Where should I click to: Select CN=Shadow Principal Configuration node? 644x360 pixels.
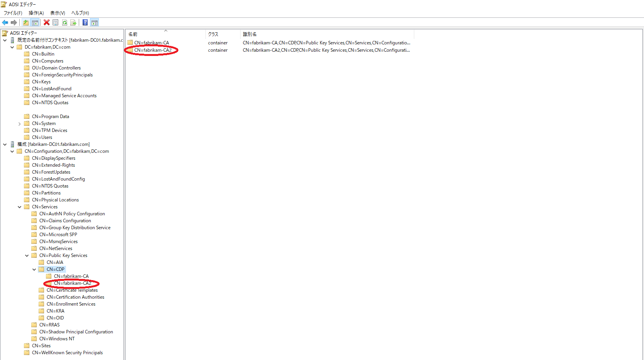[x=76, y=332]
